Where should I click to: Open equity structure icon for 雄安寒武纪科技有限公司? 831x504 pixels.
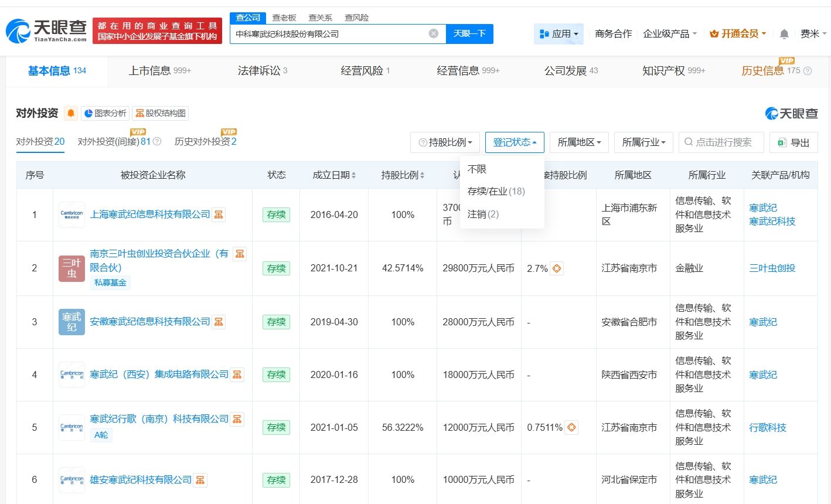[x=200, y=480]
